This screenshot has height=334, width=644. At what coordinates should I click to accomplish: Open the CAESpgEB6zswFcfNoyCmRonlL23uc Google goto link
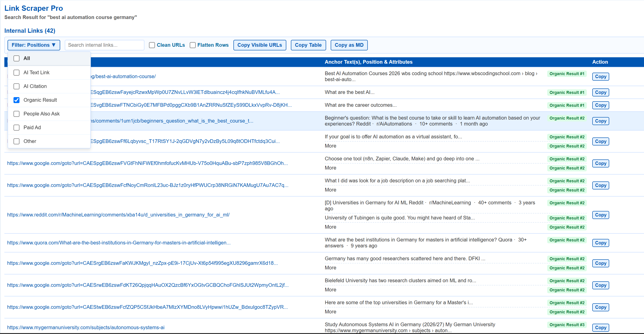pos(148,185)
